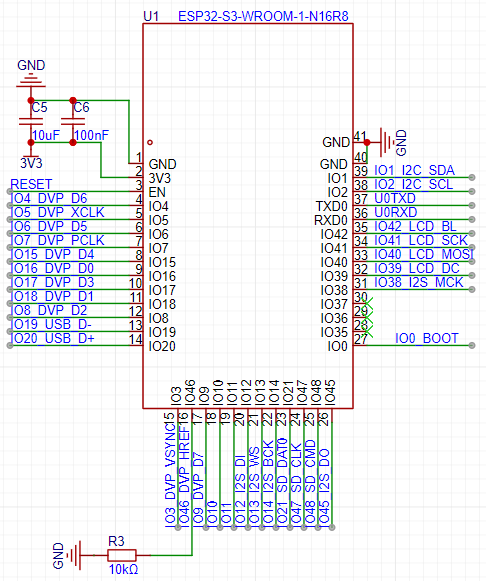Click the 3V3 pin name inside U1
The image size is (486, 581).
click(160, 178)
